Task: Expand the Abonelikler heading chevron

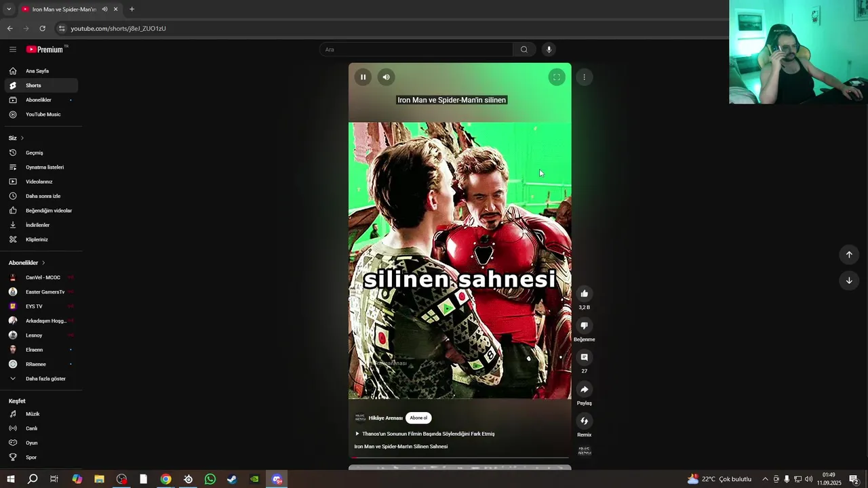Action: point(43,263)
